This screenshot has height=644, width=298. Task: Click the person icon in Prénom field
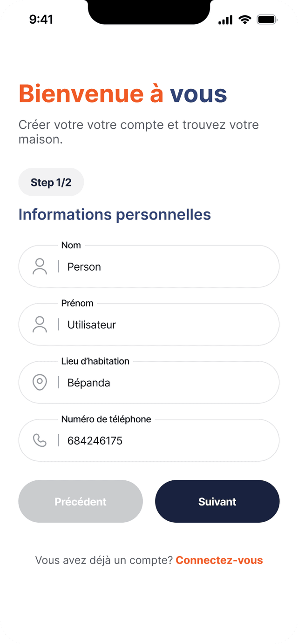[40, 325]
